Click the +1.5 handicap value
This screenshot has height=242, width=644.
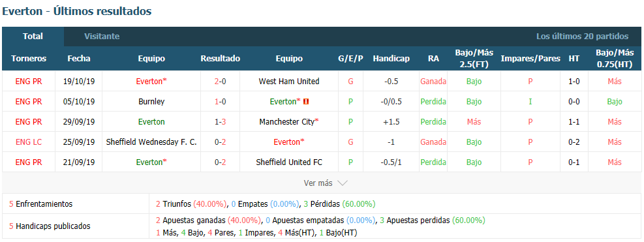coord(391,121)
